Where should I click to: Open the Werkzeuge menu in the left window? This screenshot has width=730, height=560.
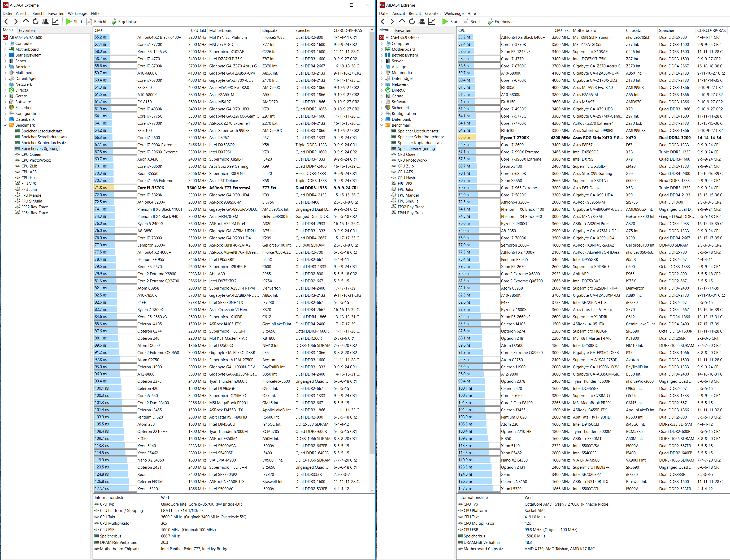77,13
